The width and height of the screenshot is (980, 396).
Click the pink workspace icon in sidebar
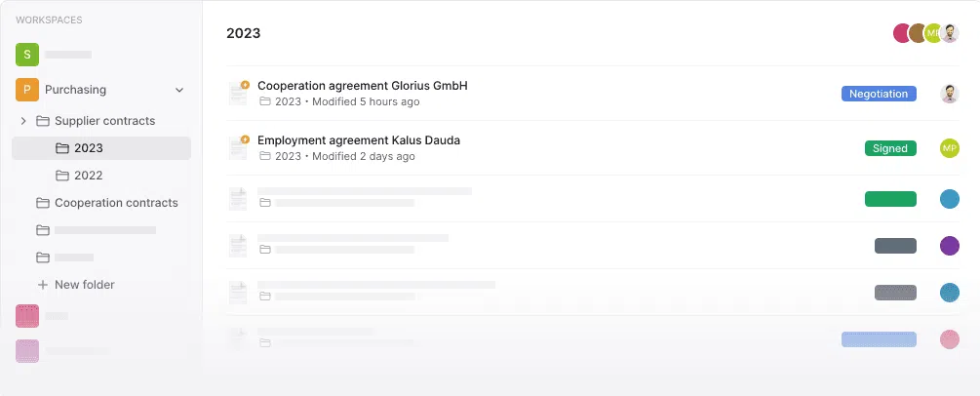[26, 316]
